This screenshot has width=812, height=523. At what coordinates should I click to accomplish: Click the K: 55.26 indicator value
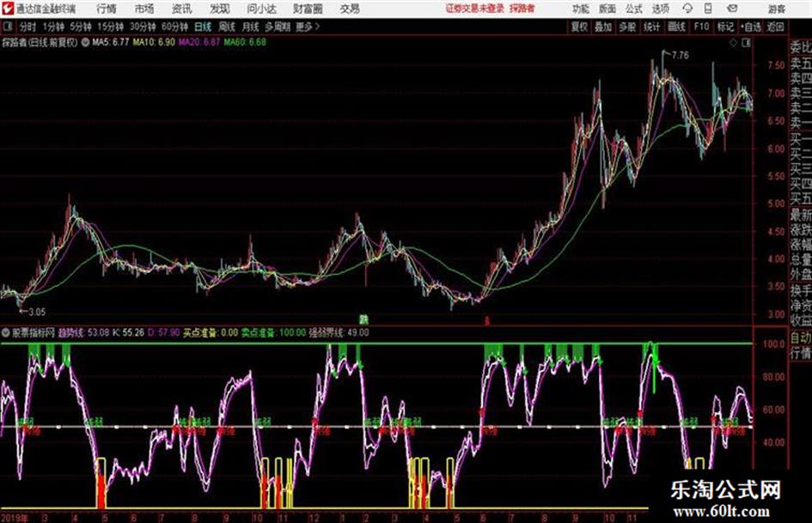point(128,332)
